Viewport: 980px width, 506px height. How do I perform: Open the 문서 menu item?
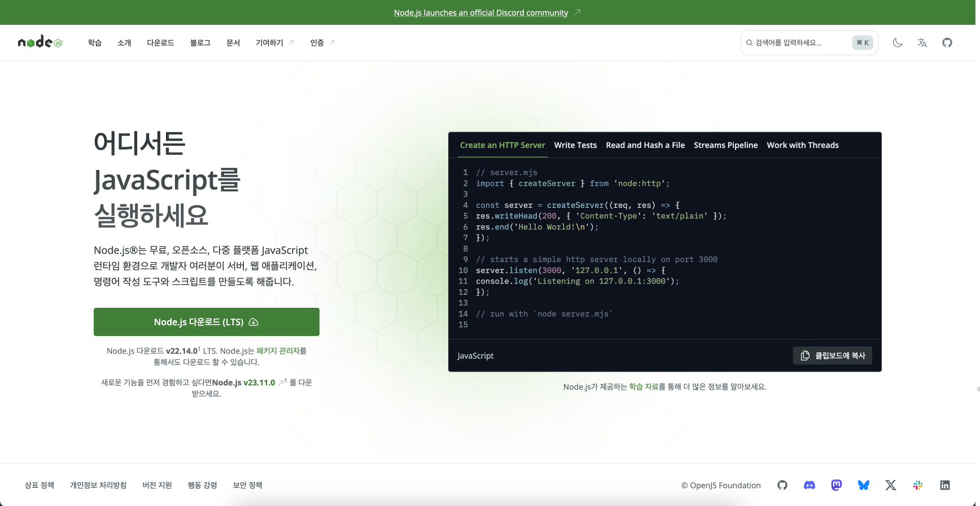tap(233, 43)
